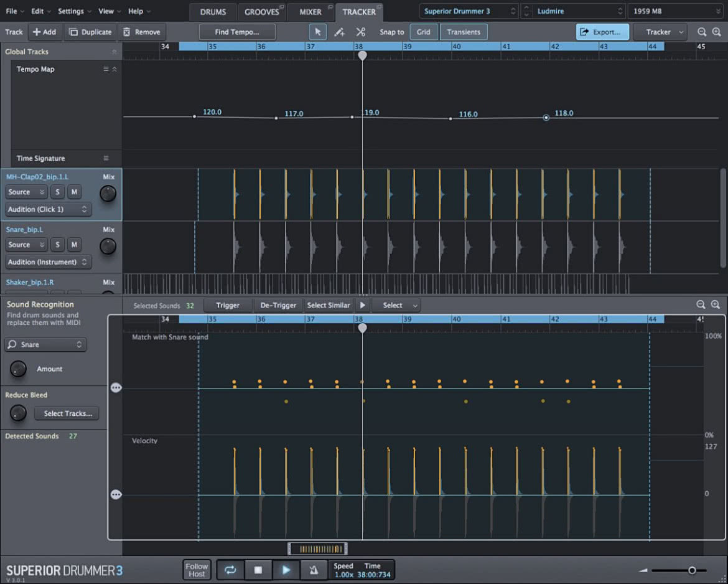This screenshot has height=584, width=728.
Task: Toggle Snap to Transients
Action: pyautogui.click(x=464, y=32)
